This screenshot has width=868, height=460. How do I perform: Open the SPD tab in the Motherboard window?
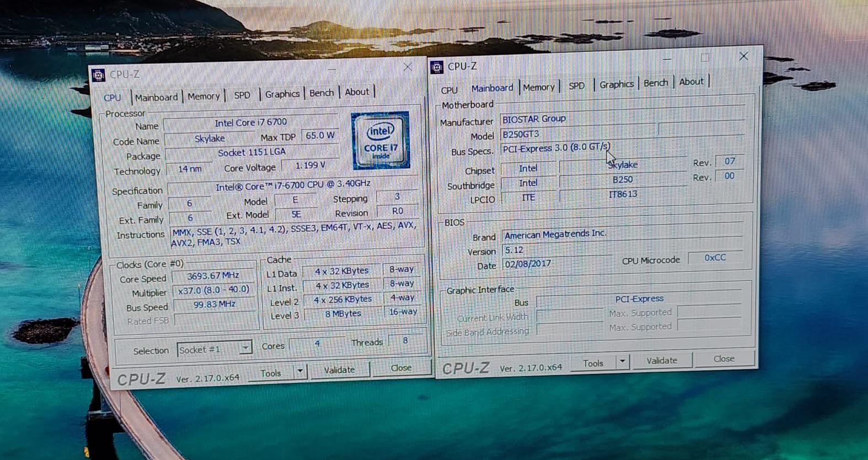[x=576, y=86]
